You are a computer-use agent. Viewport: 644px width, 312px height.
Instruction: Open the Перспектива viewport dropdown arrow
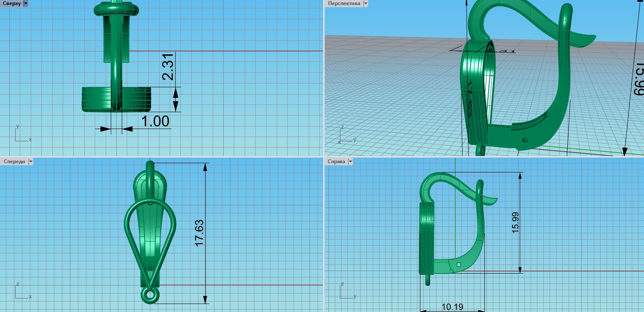(366, 3)
